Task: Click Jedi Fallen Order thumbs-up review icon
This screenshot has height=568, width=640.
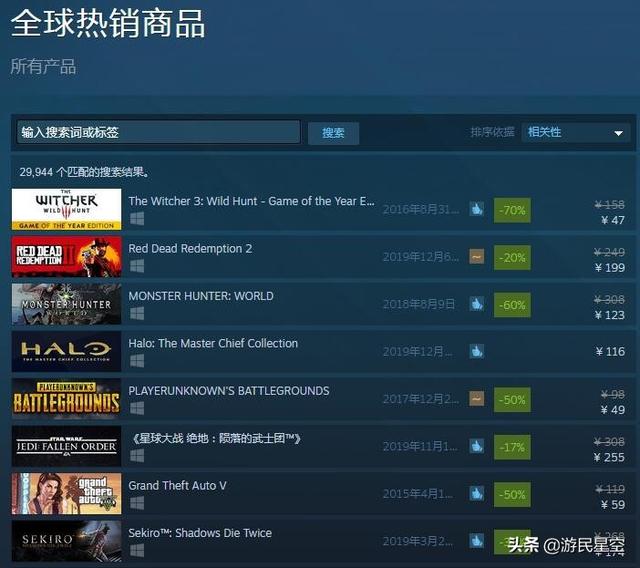Action: point(476,446)
